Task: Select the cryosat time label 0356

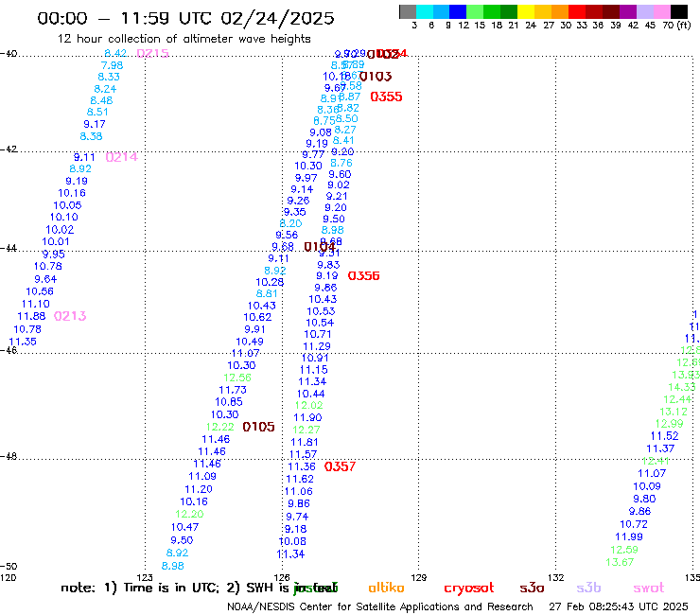Action: [363, 276]
